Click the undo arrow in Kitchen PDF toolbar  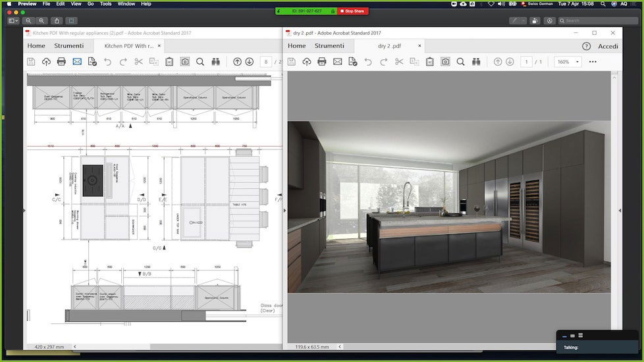(x=107, y=62)
